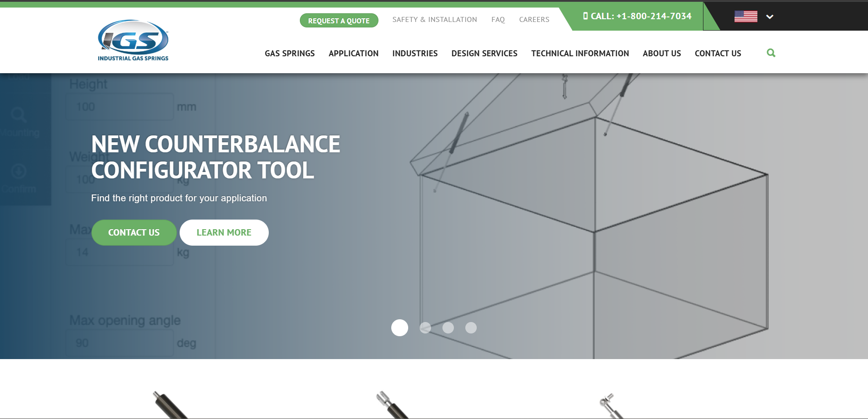868x419 pixels.
Task: Select the first carousel slide dot
Action: pos(399,328)
